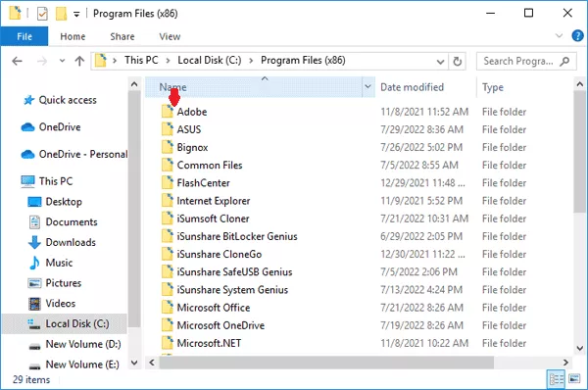Switch to the View ribbon tab

point(170,36)
